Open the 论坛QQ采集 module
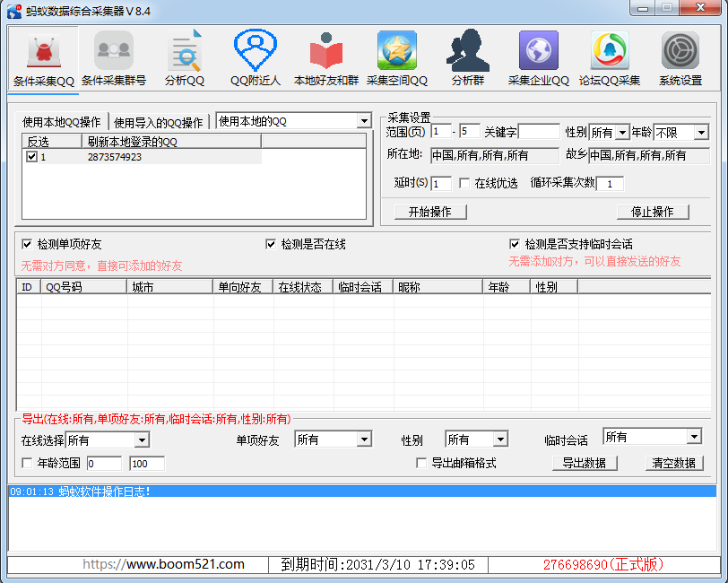 click(x=610, y=60)
